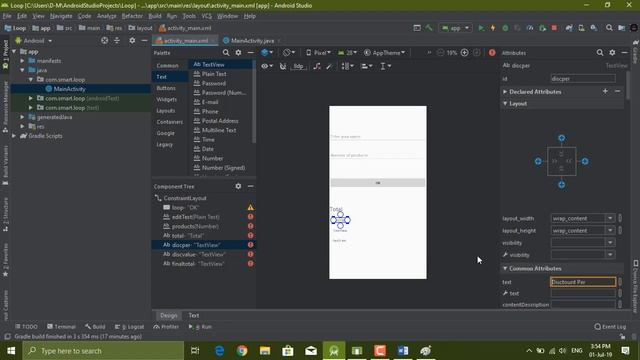The height and width of the screenshot is (360, 640).
Task: Click the Stop red square icon
Action: pos(554,28)
